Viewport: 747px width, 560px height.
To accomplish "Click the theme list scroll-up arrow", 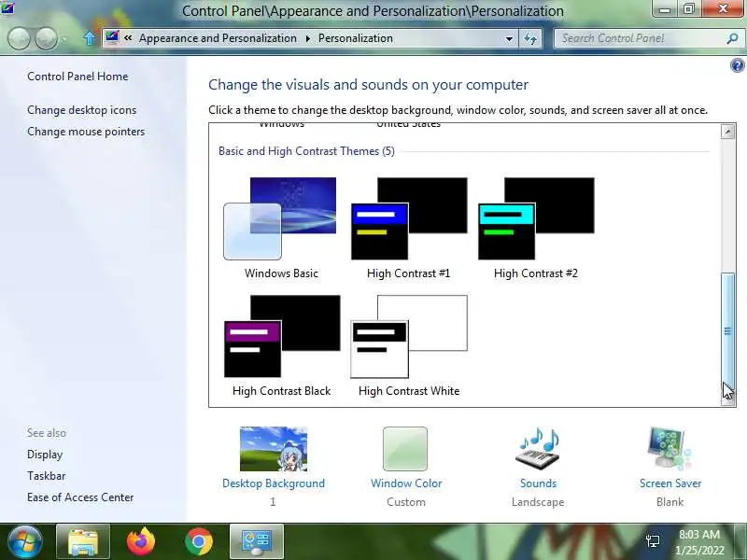I will (x=727, y=132).
